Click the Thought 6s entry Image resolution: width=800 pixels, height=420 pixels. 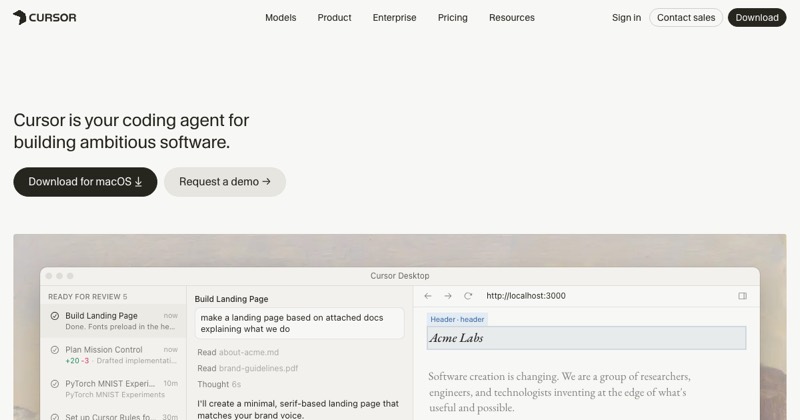219,384
